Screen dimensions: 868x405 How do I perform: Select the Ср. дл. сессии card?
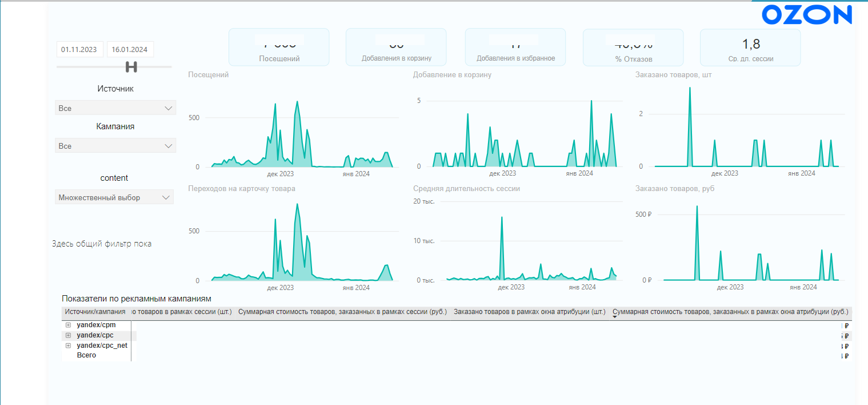click(750, 47)
